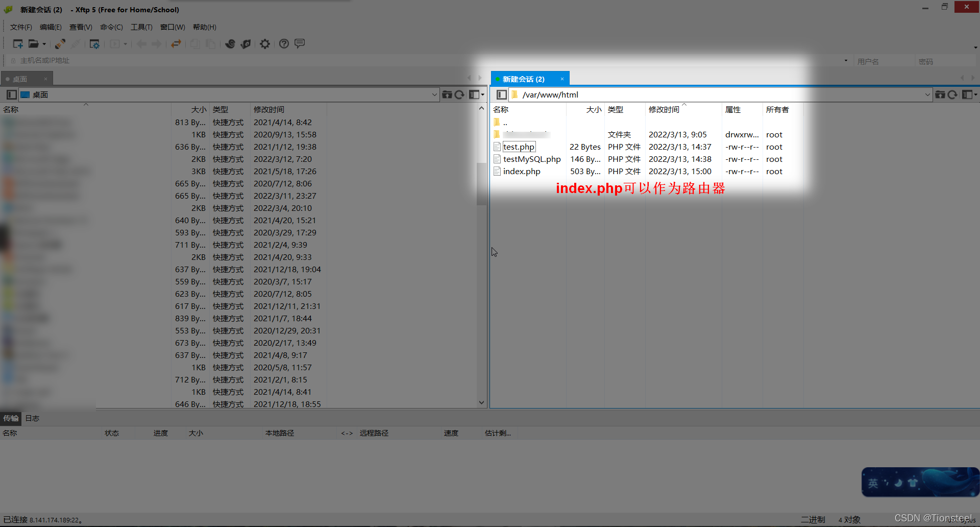Click the feedback speech bubble icon
Image resolution: width=980 pixels, height=527 pixels.
300,44
